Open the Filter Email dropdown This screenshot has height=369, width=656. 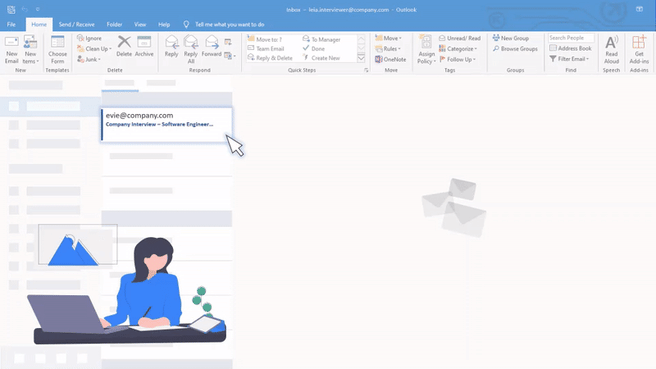tap(569, 59)
